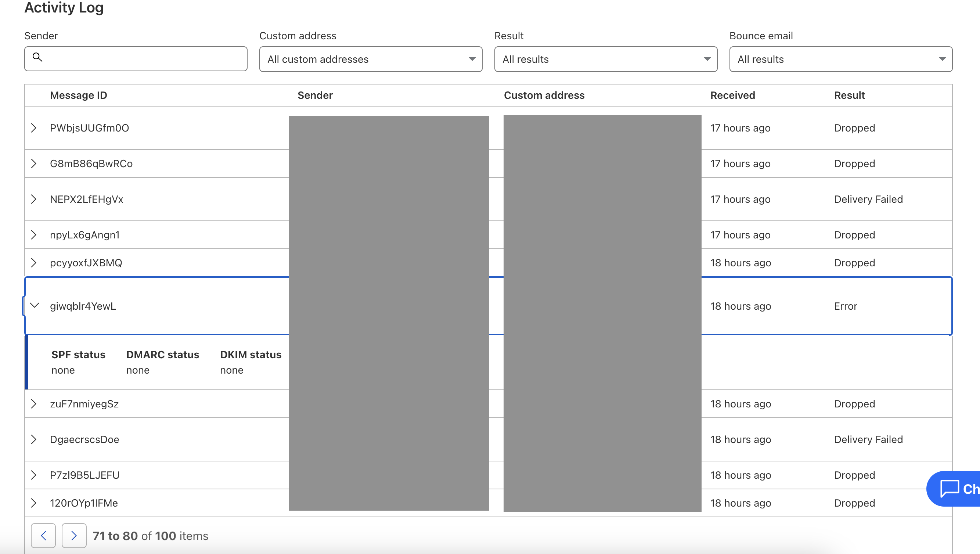Go to previous page of items
Viewport: 980px width, 554px height.
(43, 536)
